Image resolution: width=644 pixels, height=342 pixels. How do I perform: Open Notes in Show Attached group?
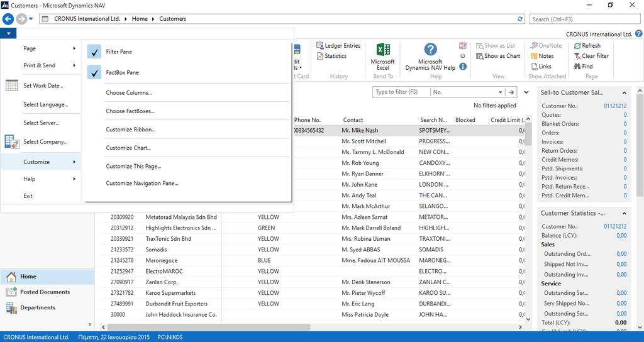tap(542, 56)
